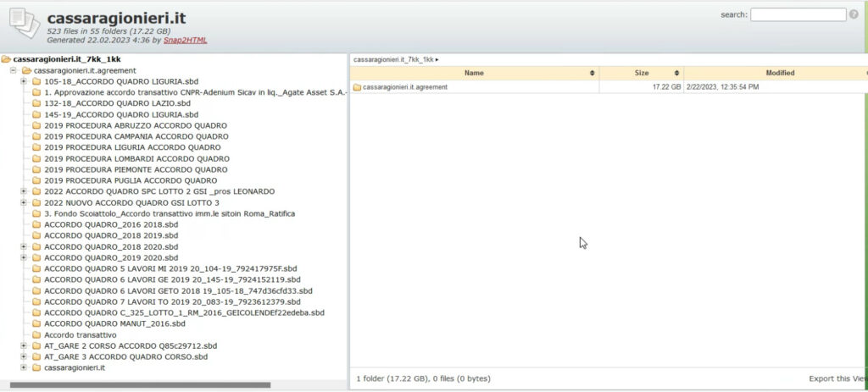Expand the AT_GARE 2 CORSO ACCORDO node

24,346
